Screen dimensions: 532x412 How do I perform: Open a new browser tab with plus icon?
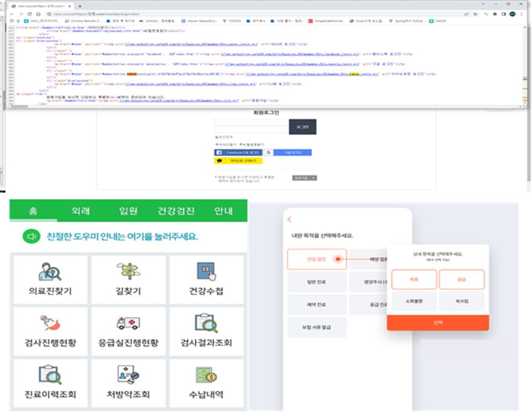coord(80,6)
